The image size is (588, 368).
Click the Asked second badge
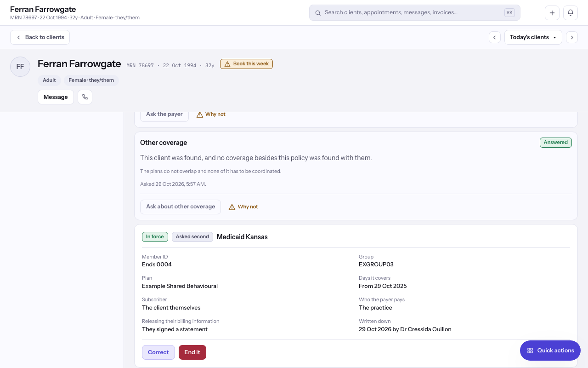point(192,237)
